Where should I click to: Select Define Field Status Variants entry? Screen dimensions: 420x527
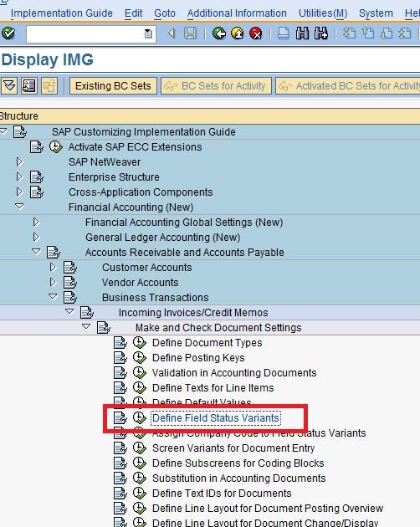coord(216,418)
